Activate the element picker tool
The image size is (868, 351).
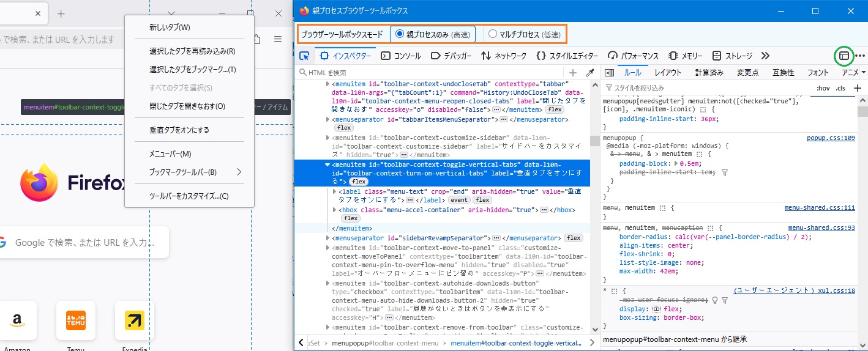(x=304, y=56)
